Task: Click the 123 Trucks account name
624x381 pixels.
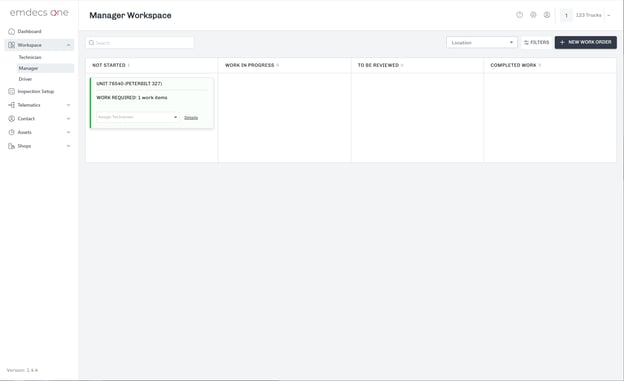Action: [x=588, y=15]
